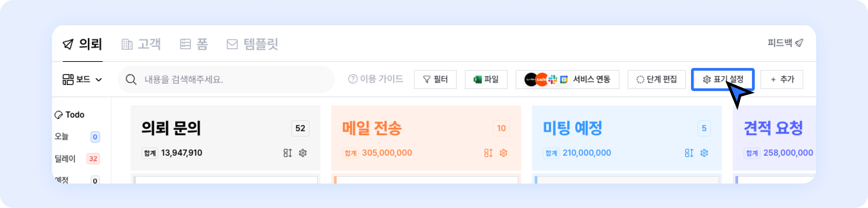Click the search magnifier icon
The width and height of the screenshot is (868, 208).
(131, 80)
